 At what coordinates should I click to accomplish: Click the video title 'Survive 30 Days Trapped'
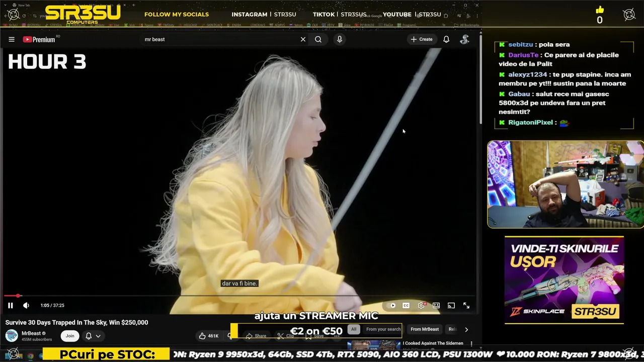tap(76, 323)
